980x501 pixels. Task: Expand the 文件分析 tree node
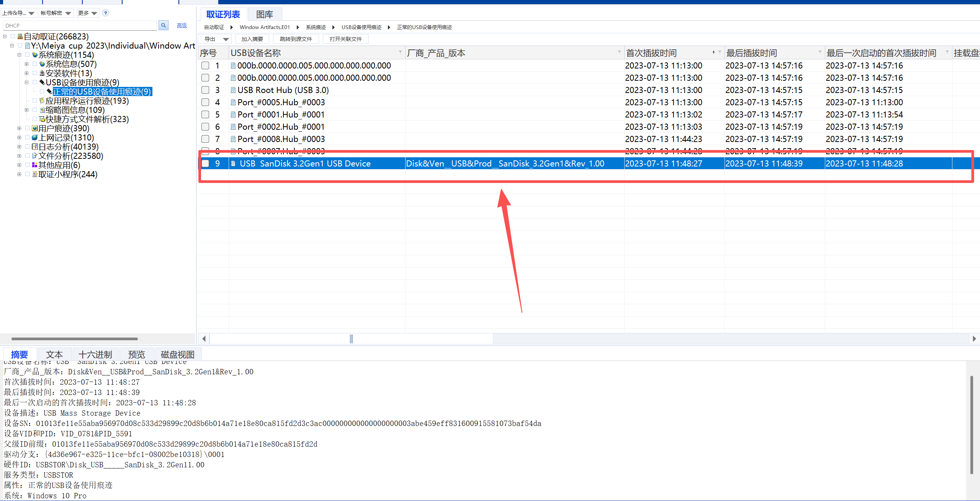[19, 156]
